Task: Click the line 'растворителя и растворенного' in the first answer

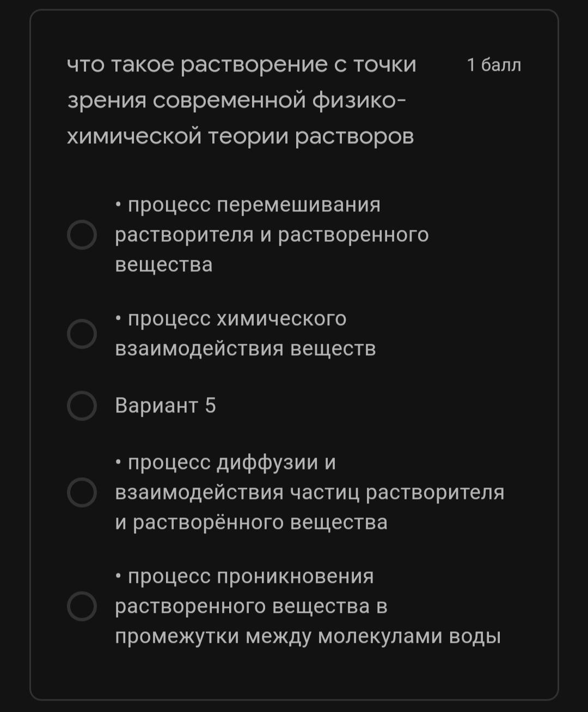Action: point(272,235)
